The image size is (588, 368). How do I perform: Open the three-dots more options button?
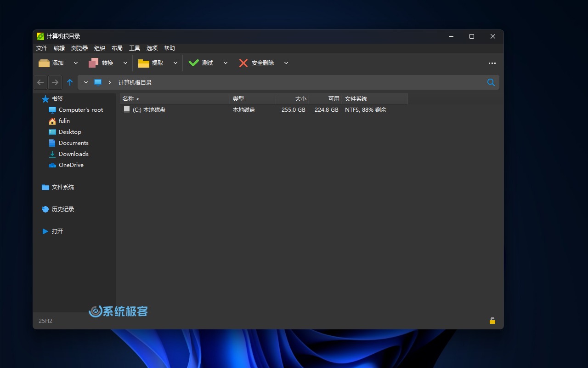click(492, 63)
